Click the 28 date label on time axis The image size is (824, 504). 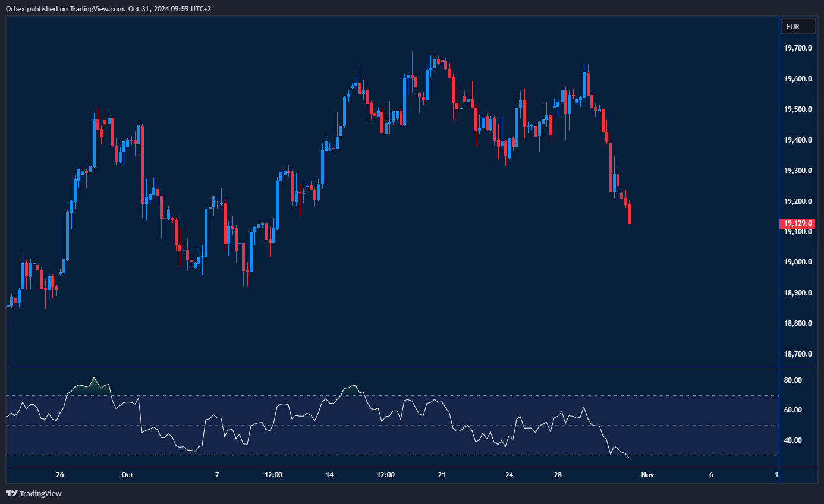558,475
